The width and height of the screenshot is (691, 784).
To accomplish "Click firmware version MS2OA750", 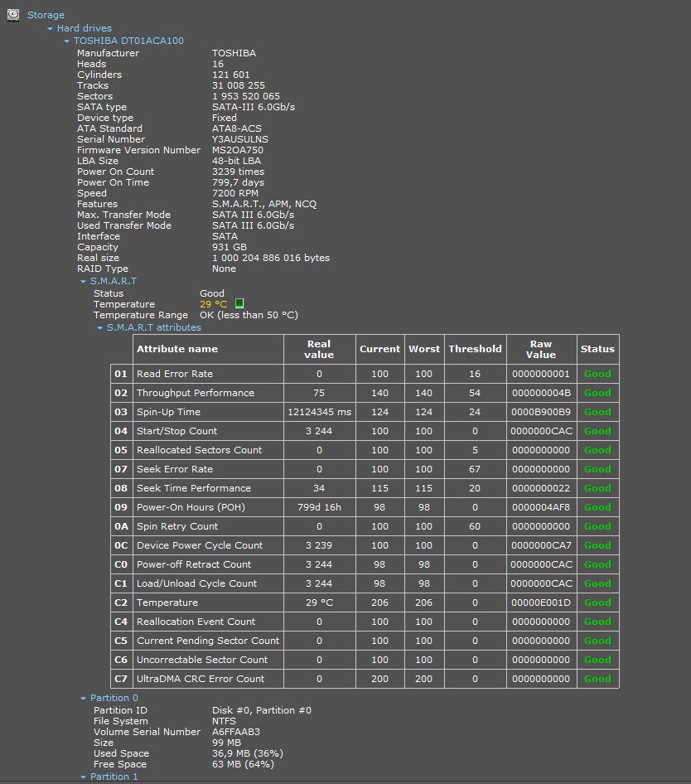I will tap(238, 150).
